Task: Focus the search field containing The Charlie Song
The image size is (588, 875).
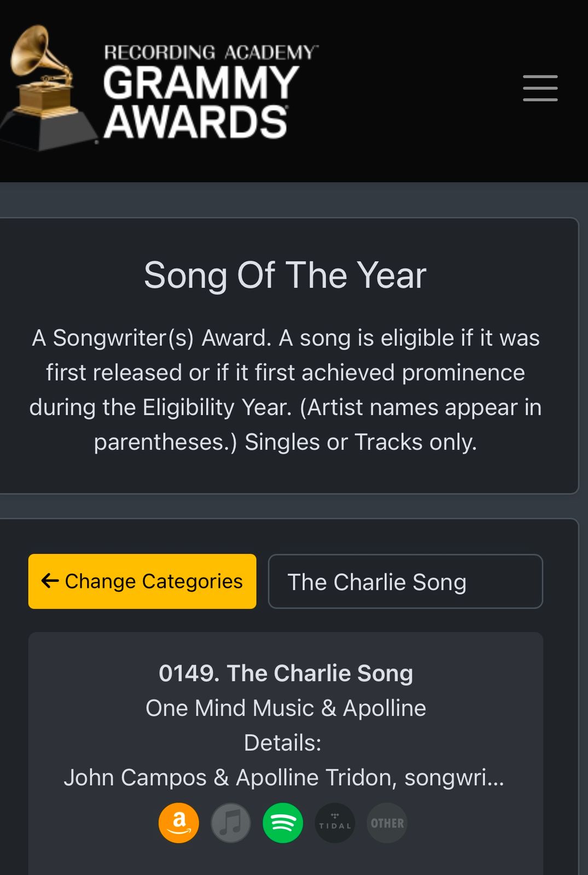Action: tap(405, 581)
